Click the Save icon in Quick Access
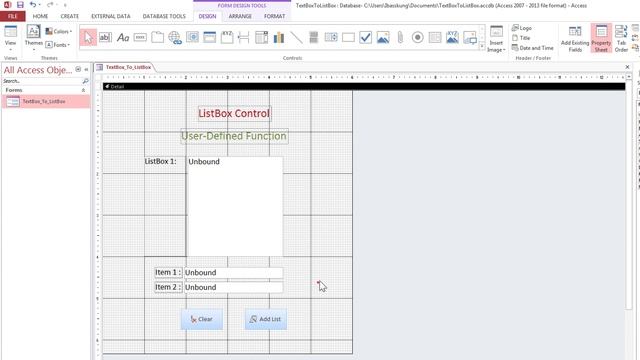The image size is (640, 360). [20, 5]
